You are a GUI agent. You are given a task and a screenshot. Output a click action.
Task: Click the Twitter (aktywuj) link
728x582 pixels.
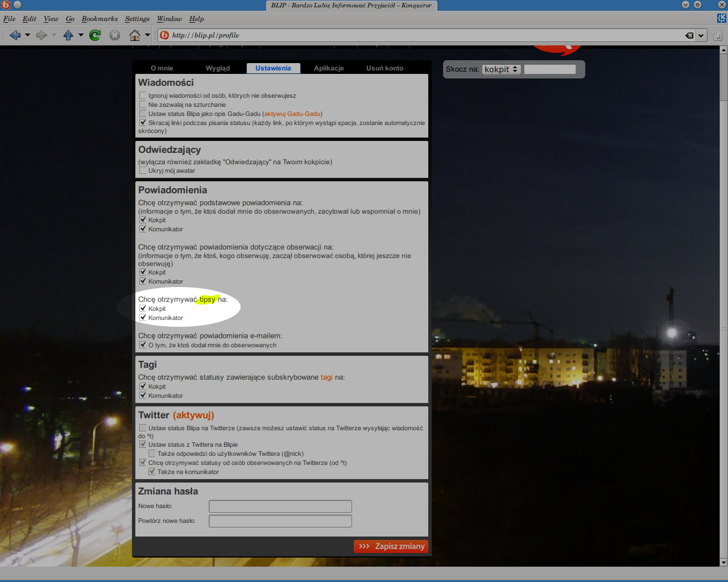click(193, 415)
